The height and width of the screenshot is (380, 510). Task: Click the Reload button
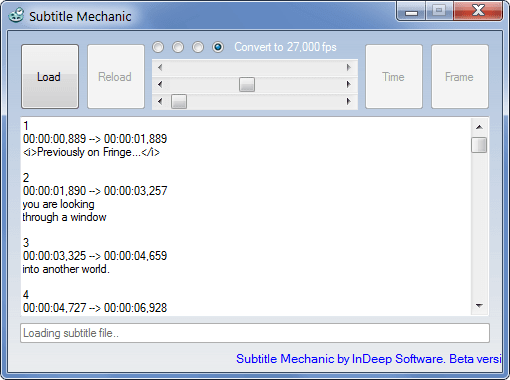pyautogui.click(x=116, y=77)
